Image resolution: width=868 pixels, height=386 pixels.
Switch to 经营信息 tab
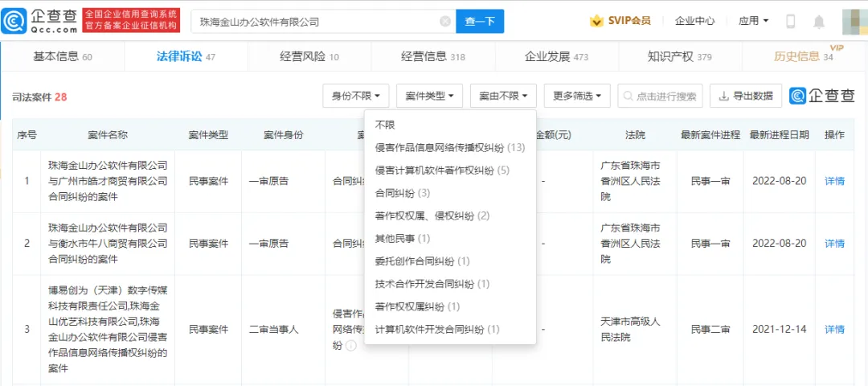(x=433, y=56)
